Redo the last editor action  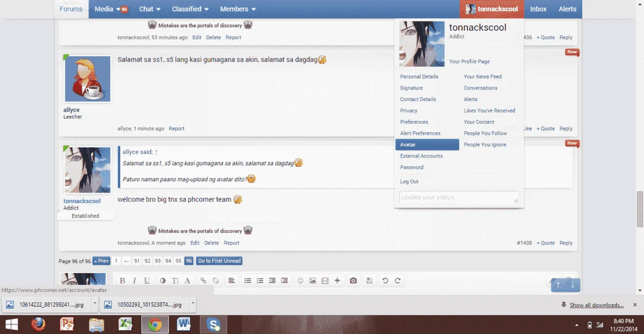(397, 281)
